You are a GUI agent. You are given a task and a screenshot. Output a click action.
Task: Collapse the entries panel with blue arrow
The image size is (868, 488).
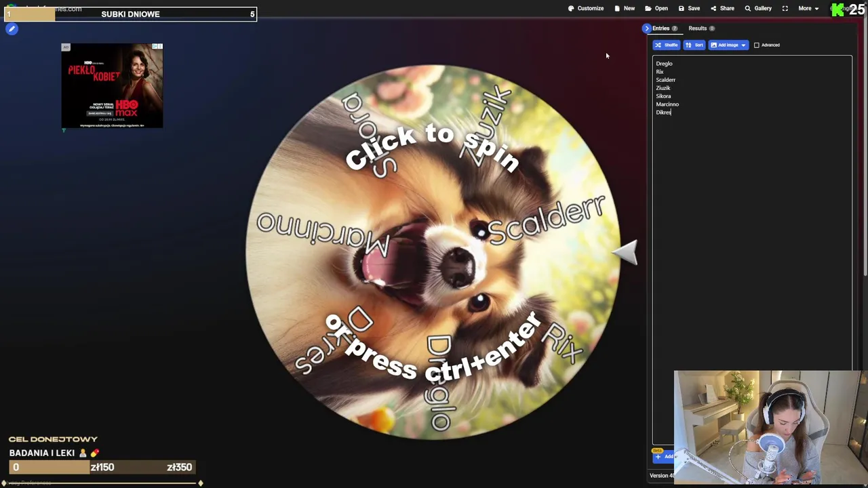[647, 28]
